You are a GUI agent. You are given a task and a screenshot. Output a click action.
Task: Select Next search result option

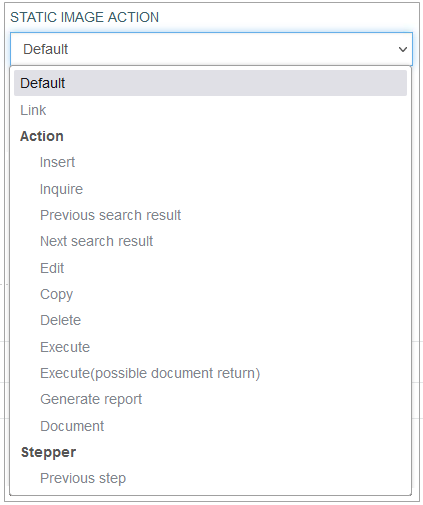pos(210,241)
